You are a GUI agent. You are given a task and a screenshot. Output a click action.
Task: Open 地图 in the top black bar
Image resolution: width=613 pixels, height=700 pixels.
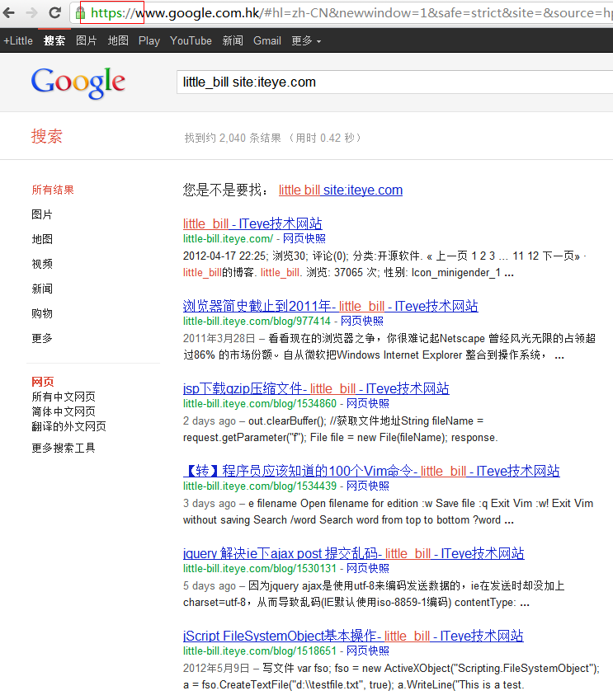click(118, 40)
